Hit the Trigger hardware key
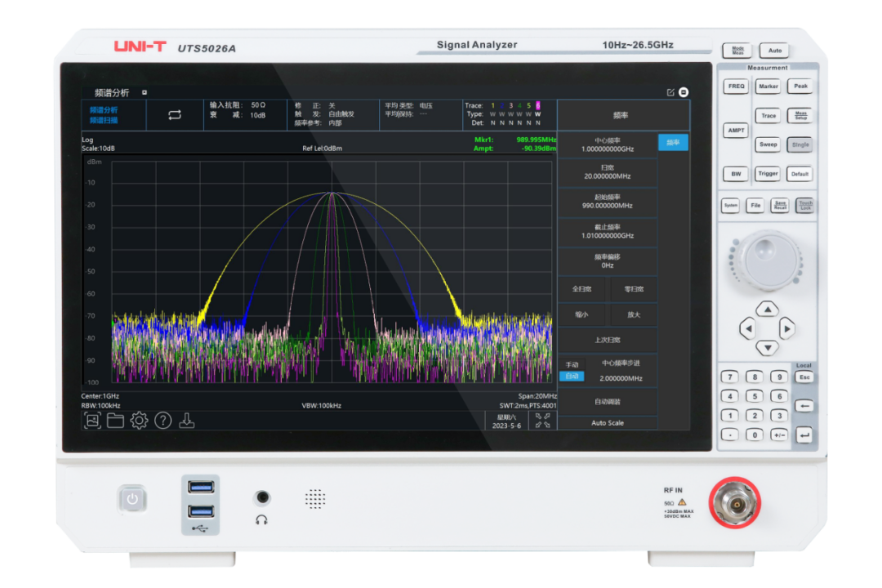This screenshot has height=588, width=882. point(768,174)
